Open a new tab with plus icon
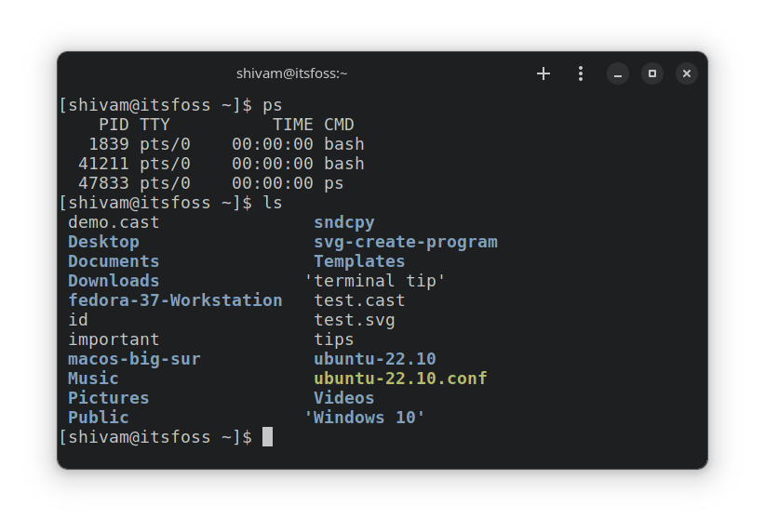This screenshot has width=765, height=532. tap(544, 73)
